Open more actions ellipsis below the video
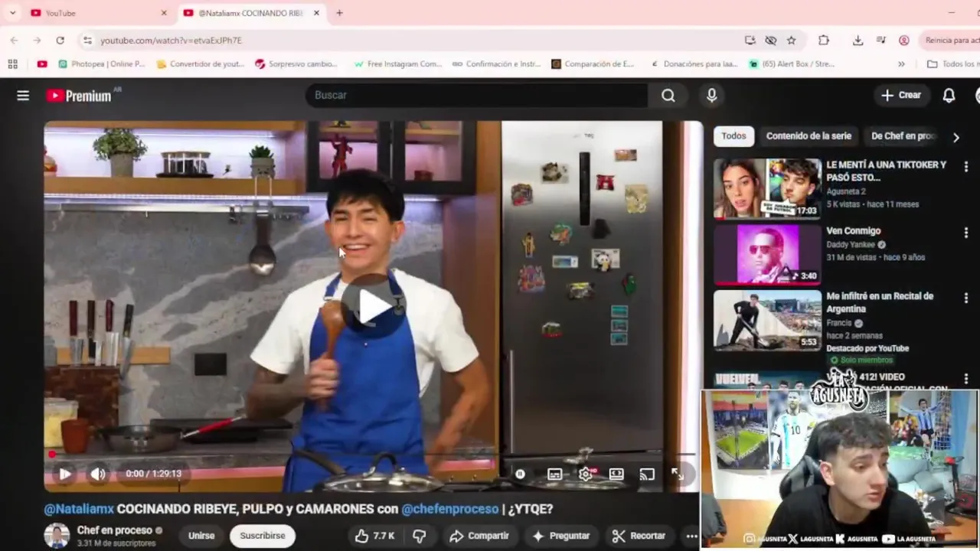The height and width of the screenshot is (551, 980). coord(691,536)
